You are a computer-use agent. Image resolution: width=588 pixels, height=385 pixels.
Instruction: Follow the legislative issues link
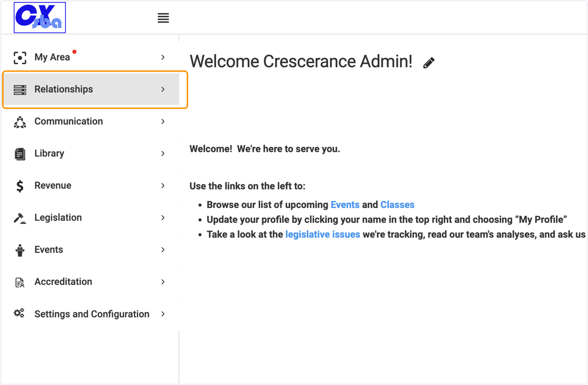coord(323,234)
